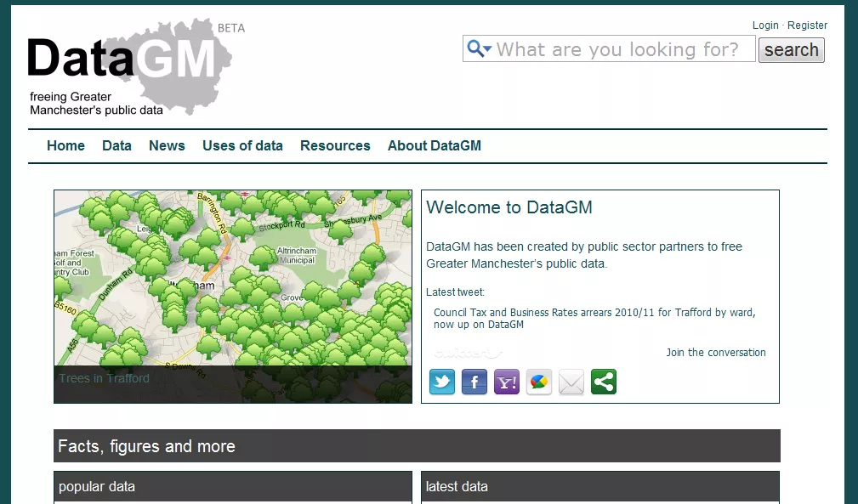
Task: Click the search button
Action: click(791, 50)
